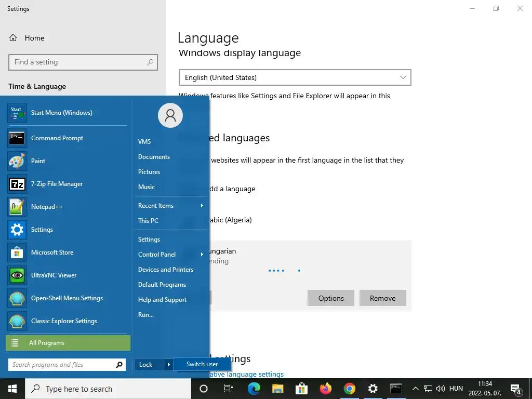Switch to Settings gear on taskbar
Screen dimensions: 532x399
click(373, 389)
